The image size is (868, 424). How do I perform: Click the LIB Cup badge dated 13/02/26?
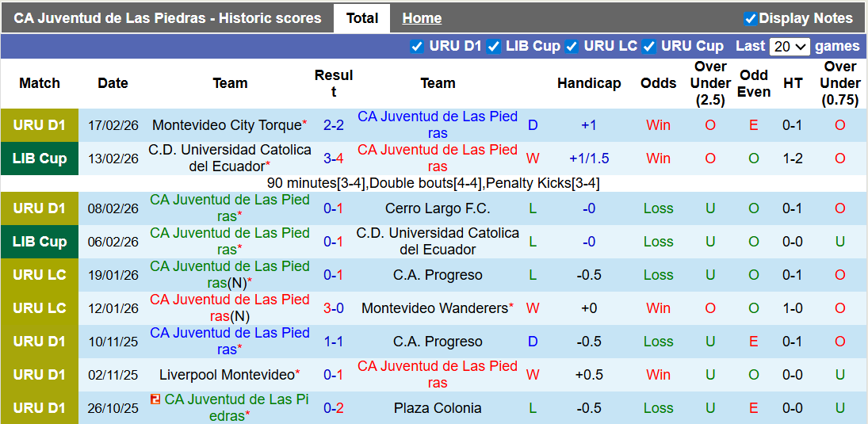click(40, 159)
